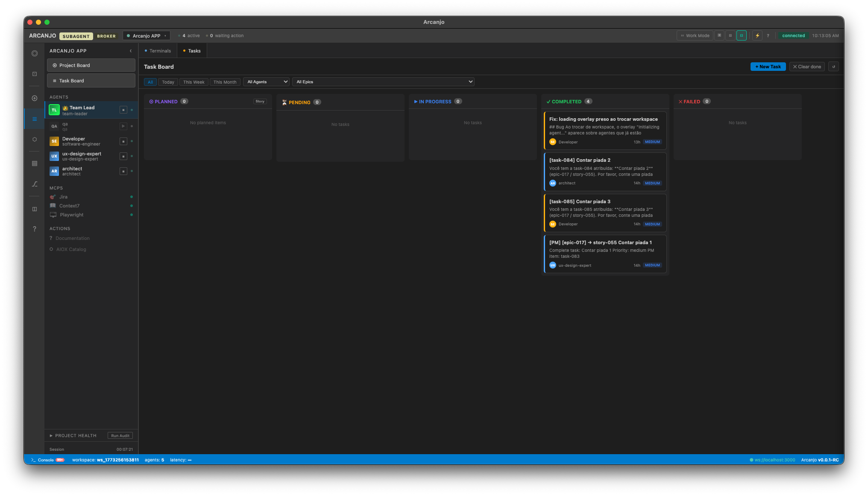The width and height of the screenshot is (868, 496).
Task: Switch to the Tasks tab
Action: 192,50
